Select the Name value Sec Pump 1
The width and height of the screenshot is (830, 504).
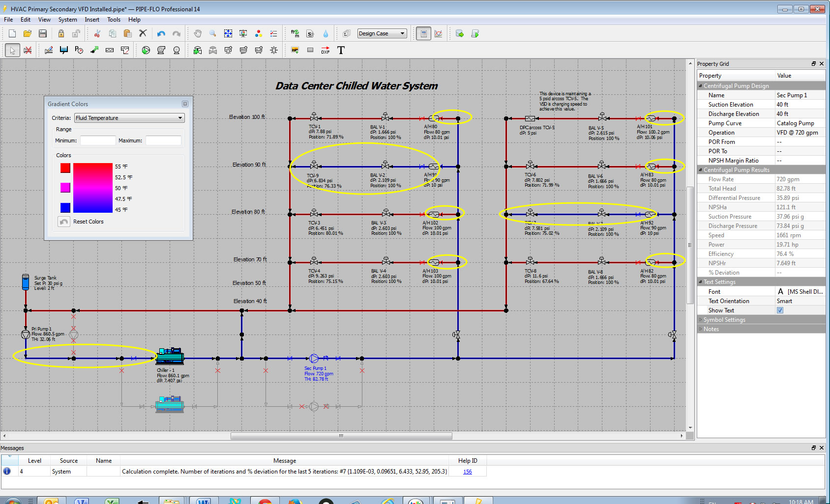click(800, 95)
